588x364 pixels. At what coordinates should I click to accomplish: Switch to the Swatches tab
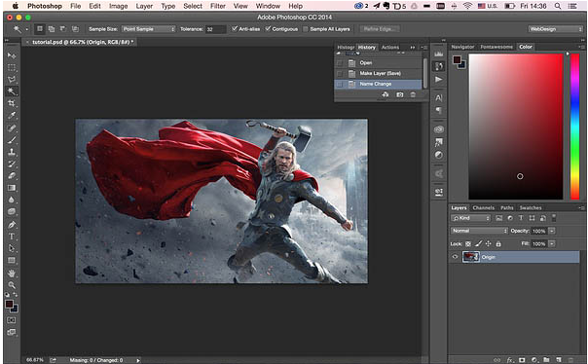pos(531,207)
